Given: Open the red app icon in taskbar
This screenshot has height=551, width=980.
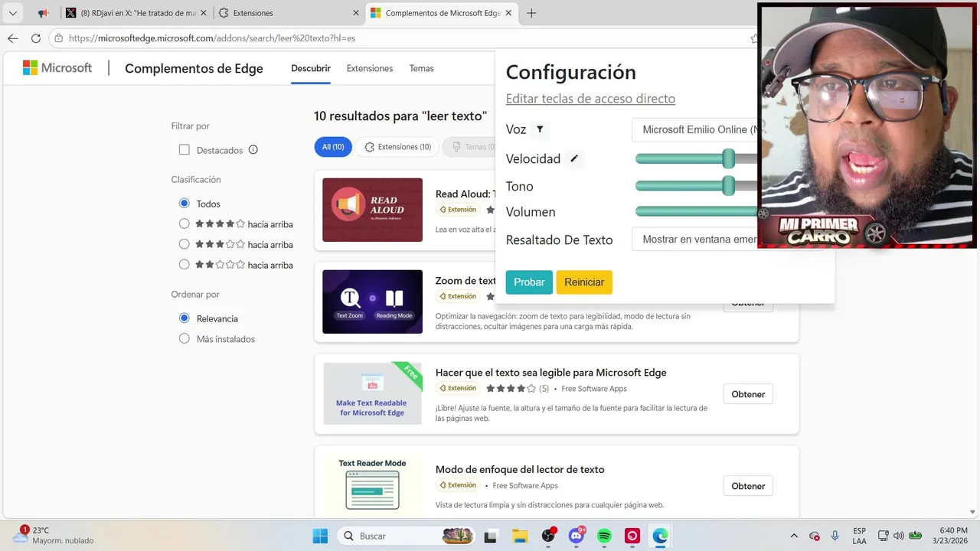Looking at the screenshot, I should (632, 536).
